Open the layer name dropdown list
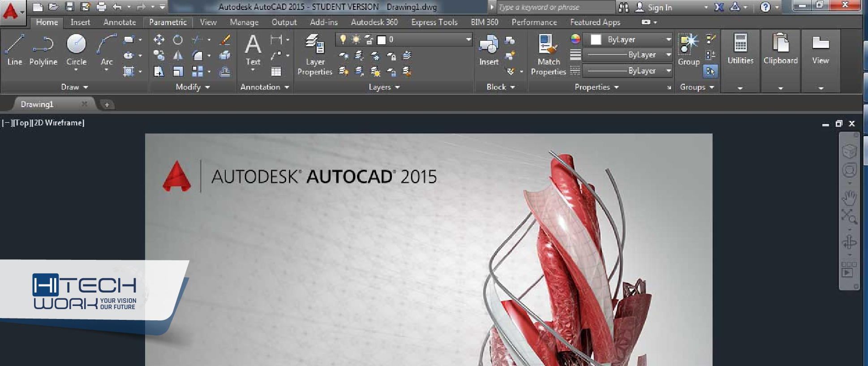The height and width of the screenshot is (366, 868). [468, 39]
